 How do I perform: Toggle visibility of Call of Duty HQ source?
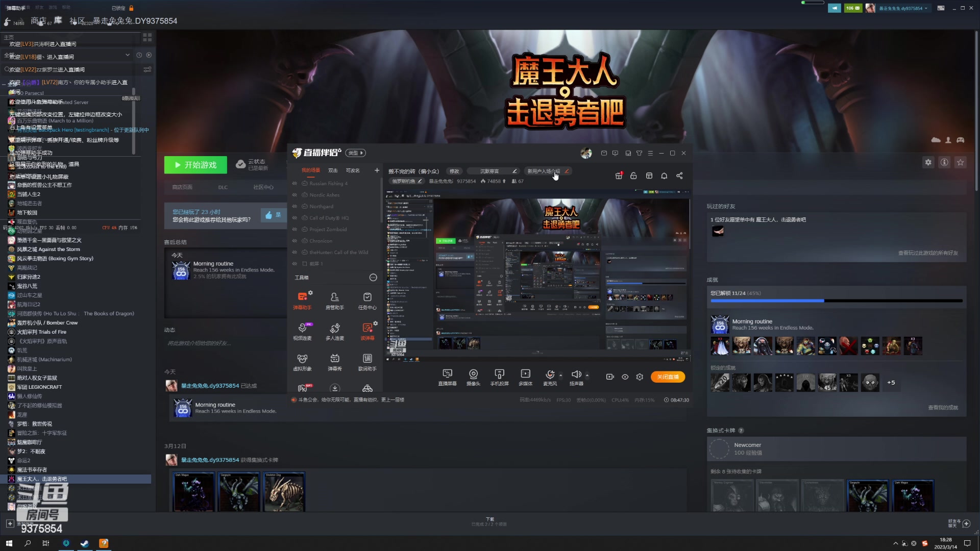[x=295, y=218]
